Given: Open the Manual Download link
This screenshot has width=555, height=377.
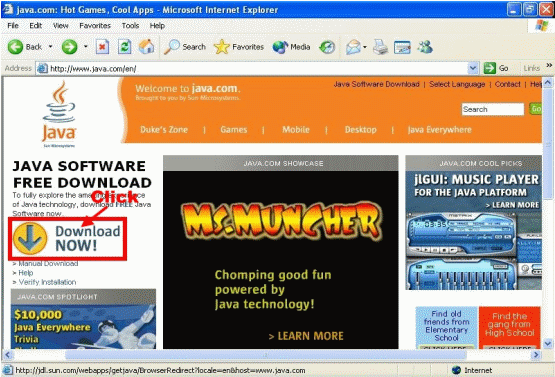Looking at the screenshot, I should [x=48, y=263].
